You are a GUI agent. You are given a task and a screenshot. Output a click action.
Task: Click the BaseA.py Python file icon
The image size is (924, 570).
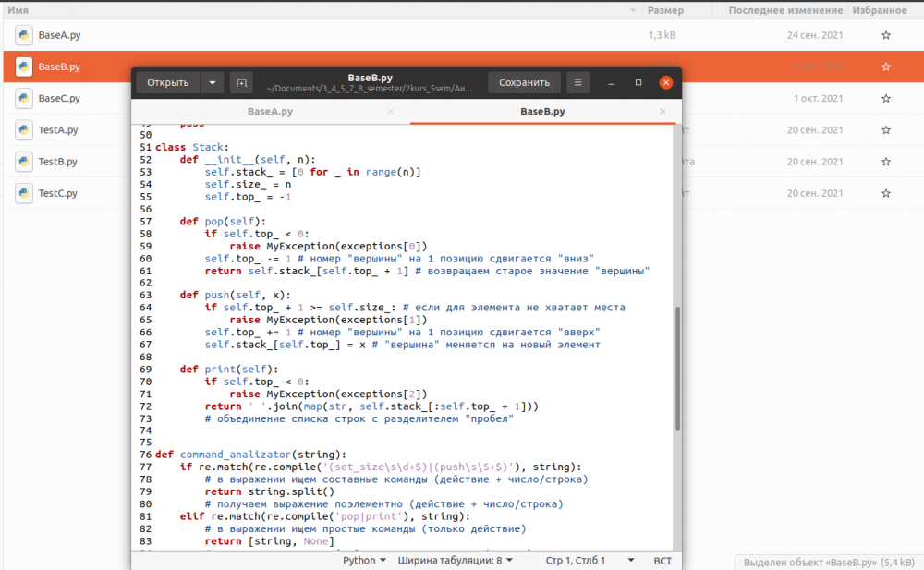(24, 35)
